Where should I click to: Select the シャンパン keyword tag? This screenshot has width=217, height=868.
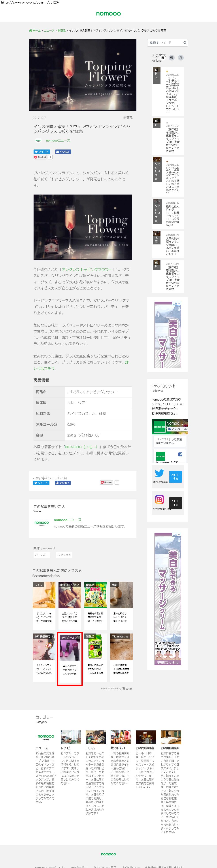64,555
